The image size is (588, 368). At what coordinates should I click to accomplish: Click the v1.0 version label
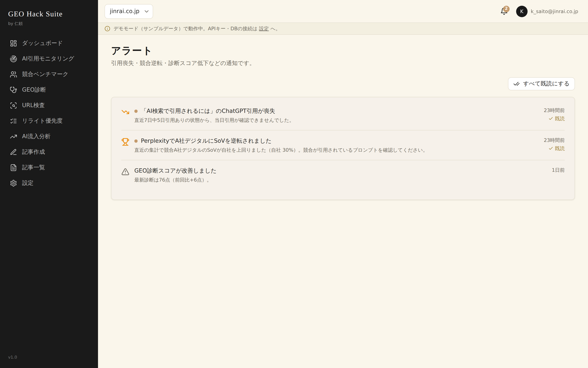coord(13,357)
